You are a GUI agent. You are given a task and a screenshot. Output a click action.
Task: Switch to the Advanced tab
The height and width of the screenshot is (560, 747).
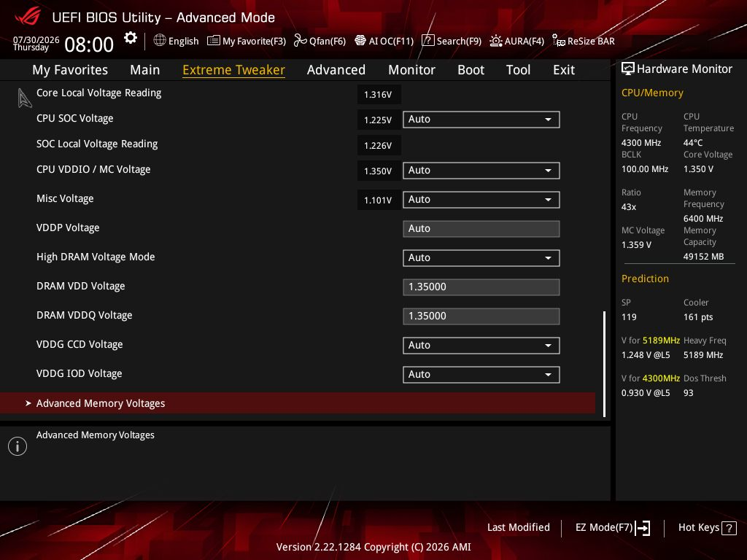click(336, 70)
